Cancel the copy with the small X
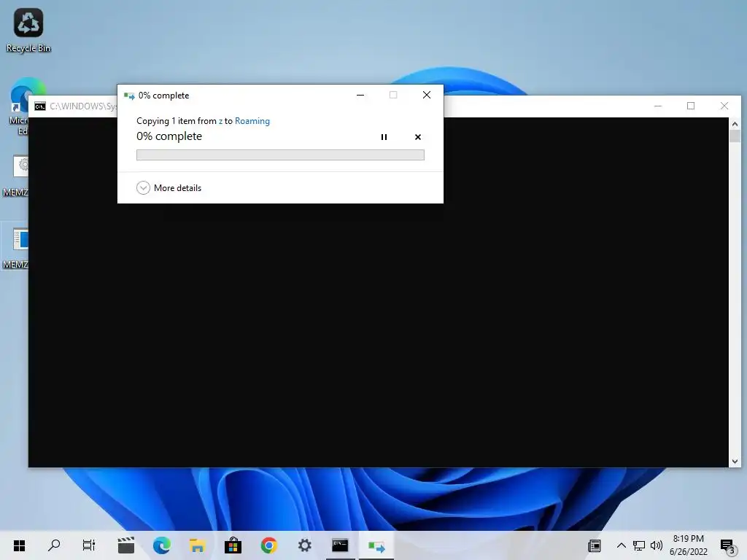The height and width of the screenshot is (560, 747). [418, 137]
